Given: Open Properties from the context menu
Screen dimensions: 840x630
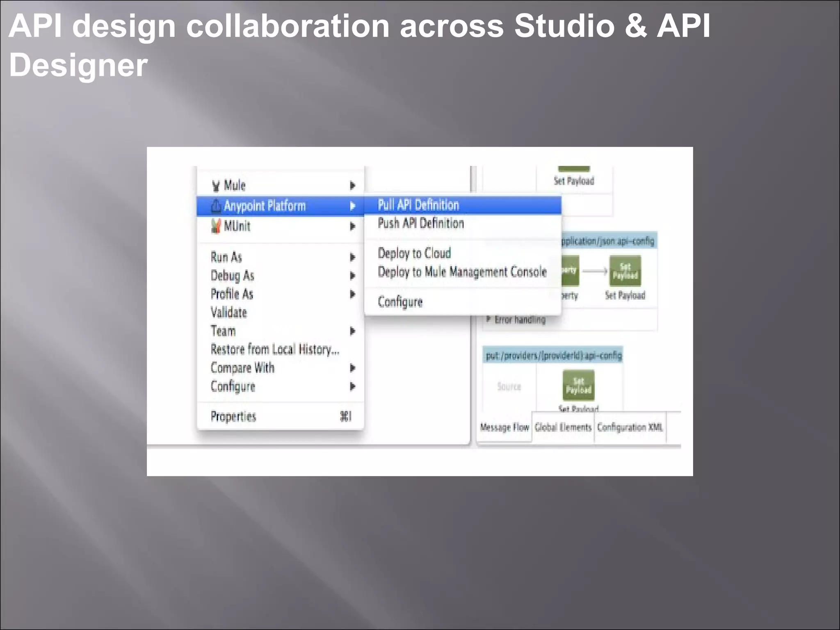Looking at the screenshot, I should tap(281, 417).
